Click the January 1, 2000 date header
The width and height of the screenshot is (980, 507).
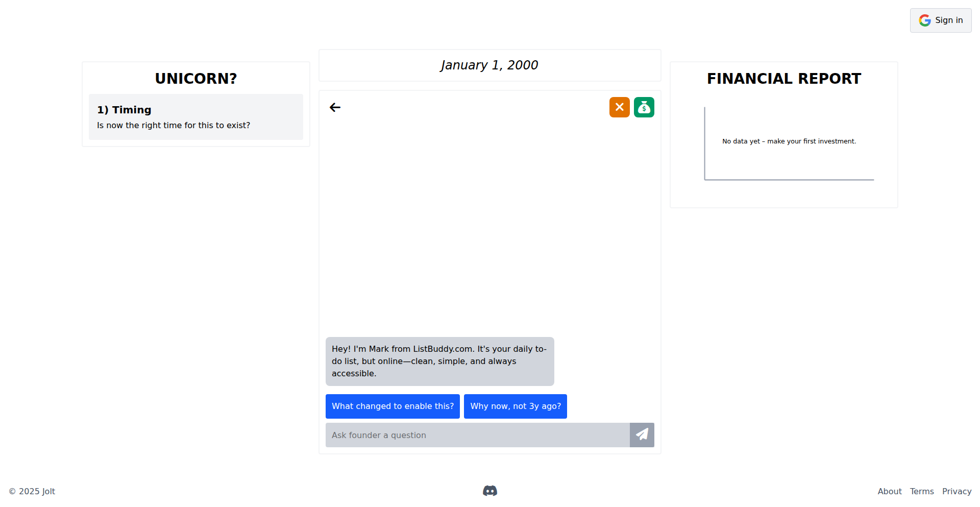pyautogui.click(x=489, y=65)
